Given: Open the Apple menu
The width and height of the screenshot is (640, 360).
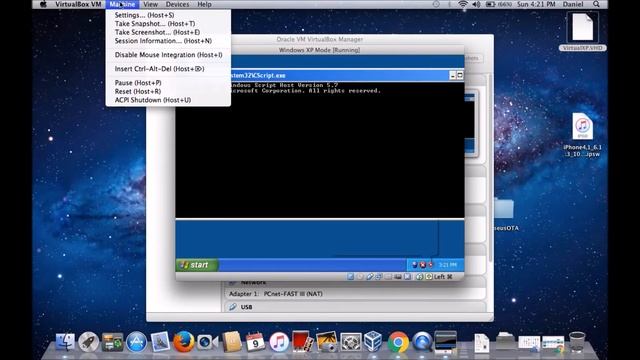Looking at the screenshot, I should (x=43, y=4).
